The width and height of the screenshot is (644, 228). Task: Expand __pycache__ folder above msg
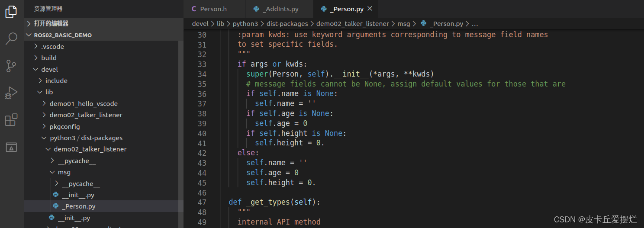[101, 161]
